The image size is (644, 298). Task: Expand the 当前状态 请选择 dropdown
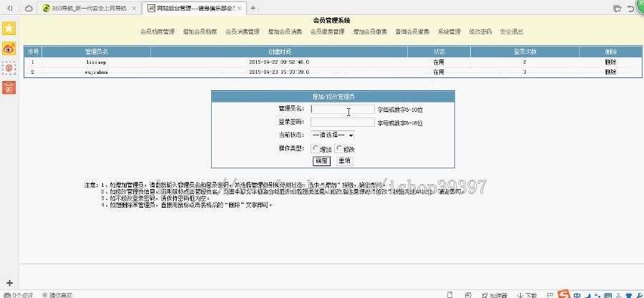click(x=332, y=135)
